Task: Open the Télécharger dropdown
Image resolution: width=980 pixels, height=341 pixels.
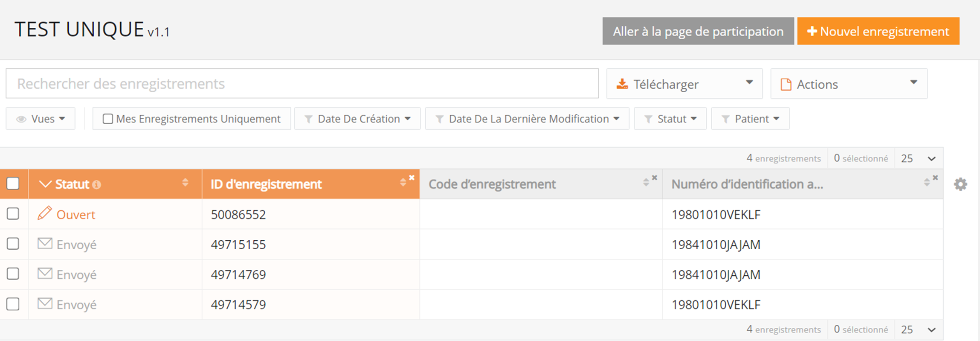Action: [x=684, y=84]
